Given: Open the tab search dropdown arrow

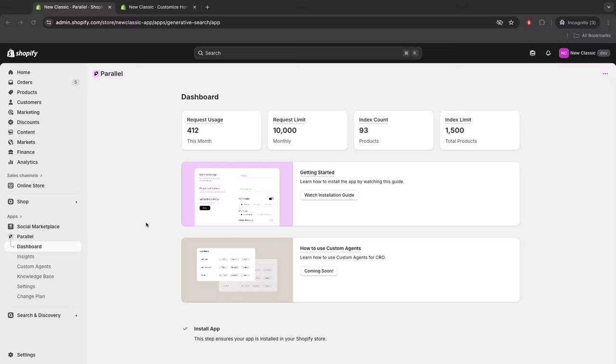Looking at the screenshot, I should click(x=608, y=7).
